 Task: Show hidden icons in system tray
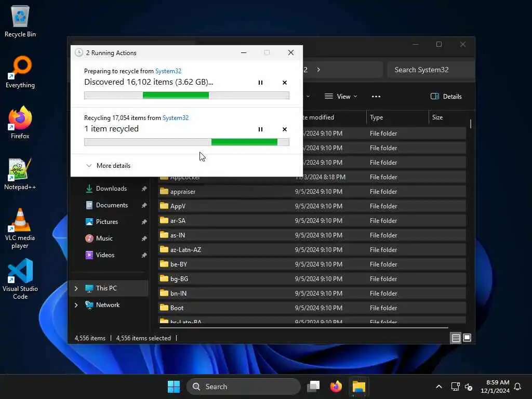[438, 387]
